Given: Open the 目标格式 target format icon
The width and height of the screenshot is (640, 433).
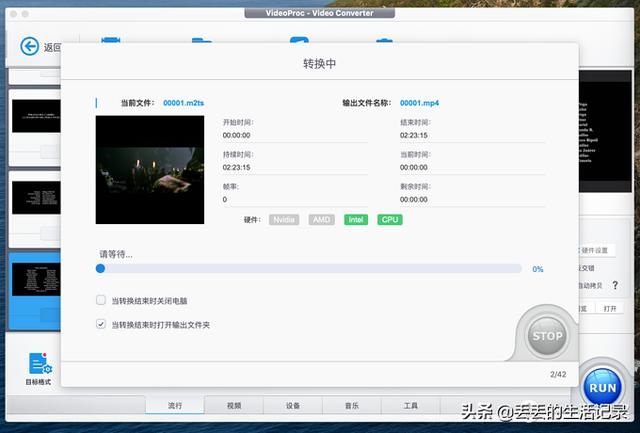Looking at the screenshot, I should (x=40, y=363).
